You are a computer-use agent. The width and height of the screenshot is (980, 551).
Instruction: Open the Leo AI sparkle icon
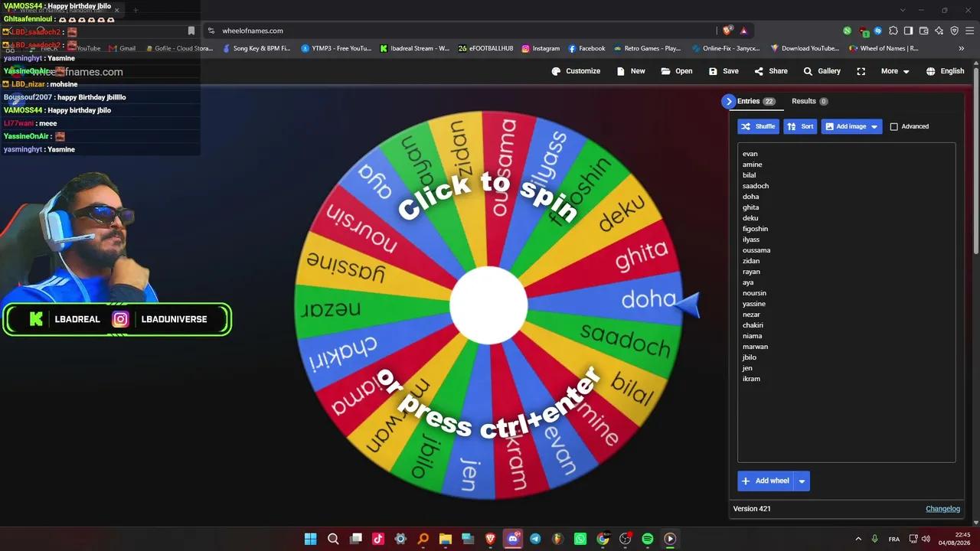(x=939, y=31)
